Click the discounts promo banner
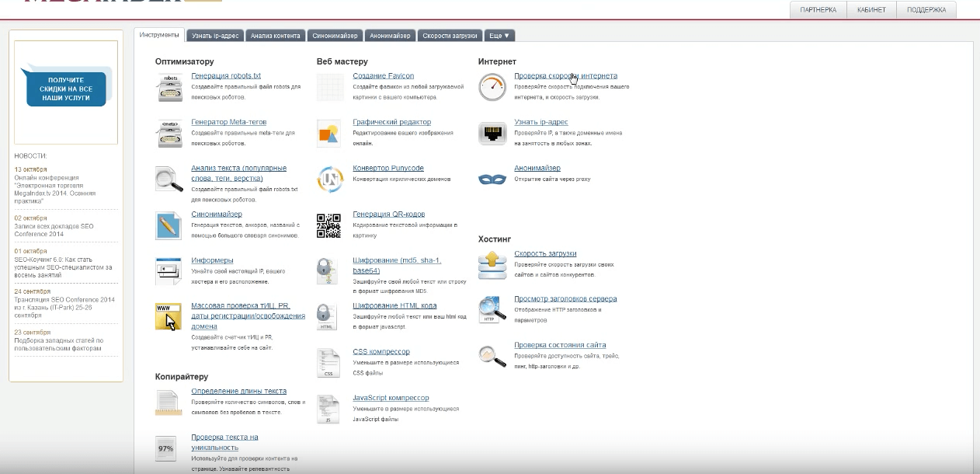The image size is (980, 474). 66,90
